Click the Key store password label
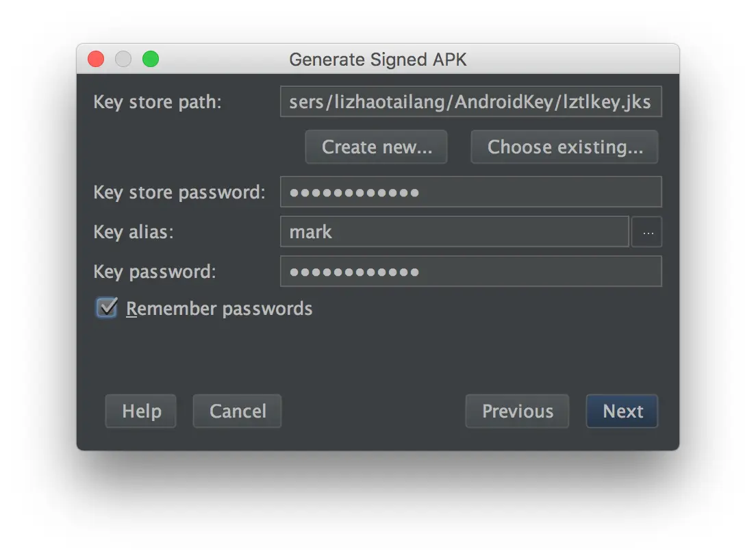 179,192
